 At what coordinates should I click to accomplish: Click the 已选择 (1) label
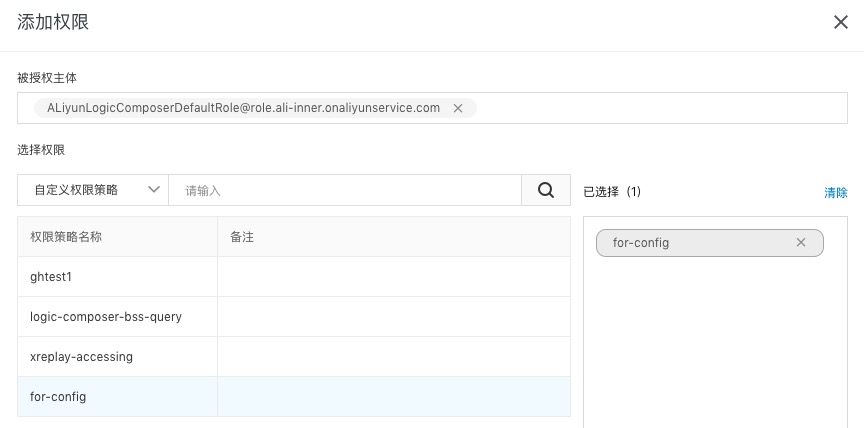[x=612, y=192]
